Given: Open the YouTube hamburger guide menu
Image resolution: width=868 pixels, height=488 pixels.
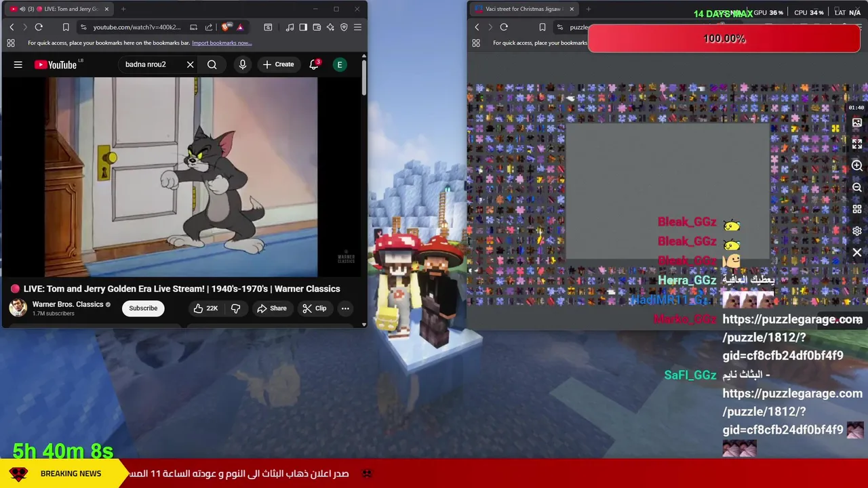Looking at the screenshot, I should (18, 64).
